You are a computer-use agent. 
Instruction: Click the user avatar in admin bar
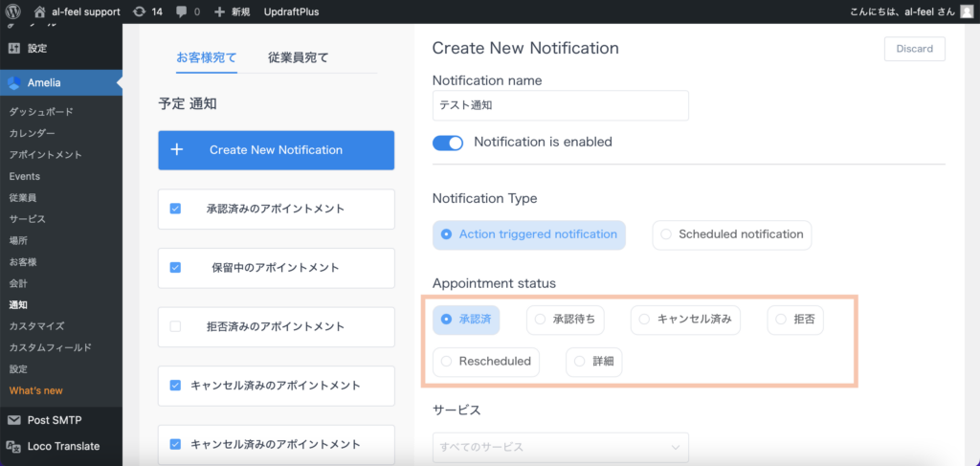pyautogui.click(x=967, y=12)
